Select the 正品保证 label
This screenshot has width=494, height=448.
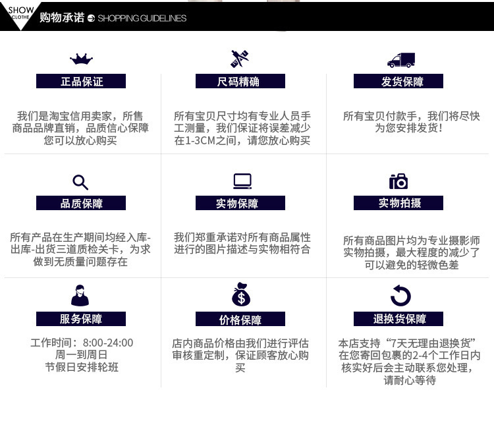coord(81,81)
